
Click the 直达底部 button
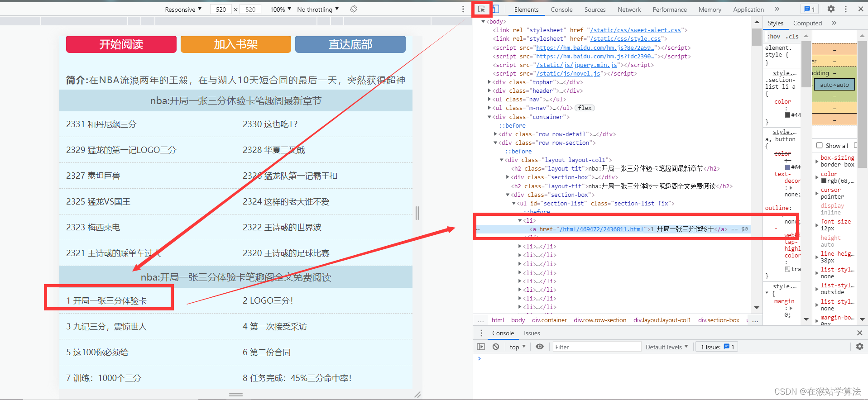click(350, 44)
